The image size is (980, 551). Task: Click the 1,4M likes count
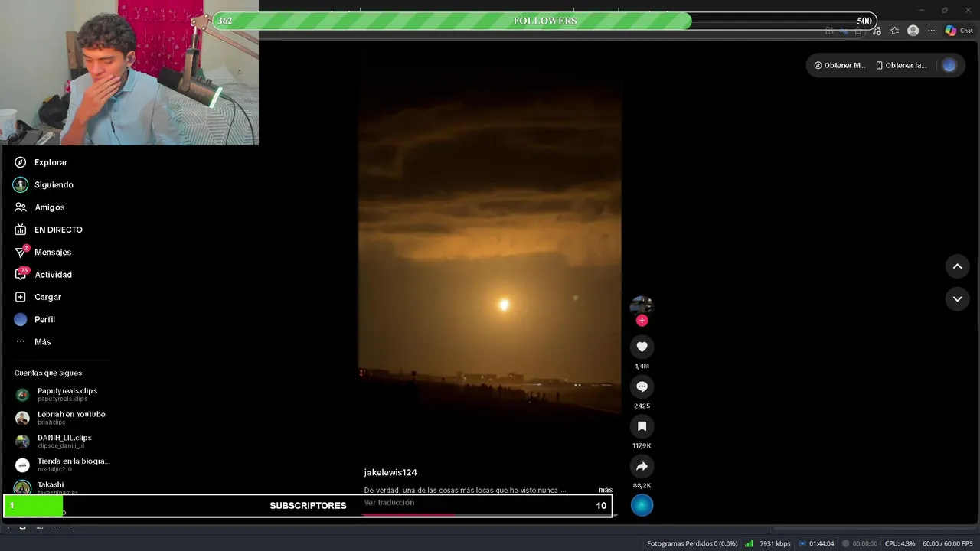coord(642,367)
